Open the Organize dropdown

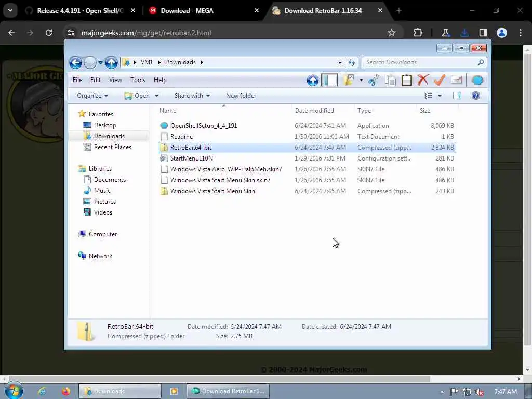tap(92, 96)
